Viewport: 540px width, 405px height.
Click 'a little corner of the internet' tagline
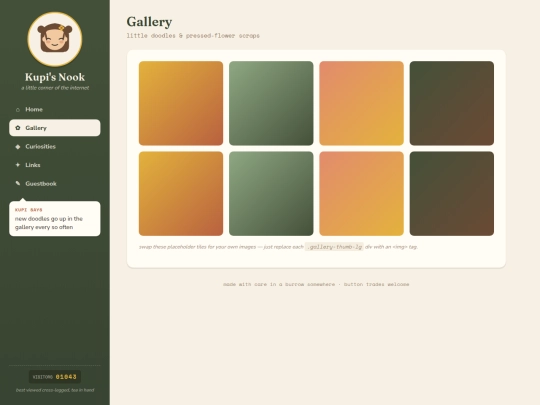[x=55, y=88]
